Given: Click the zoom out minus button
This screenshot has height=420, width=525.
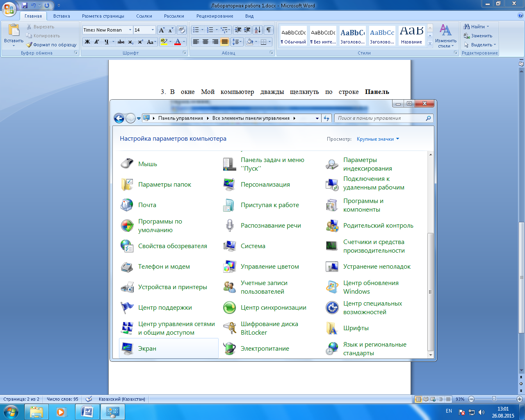Looking at the screenshot, I should point(471,399).
